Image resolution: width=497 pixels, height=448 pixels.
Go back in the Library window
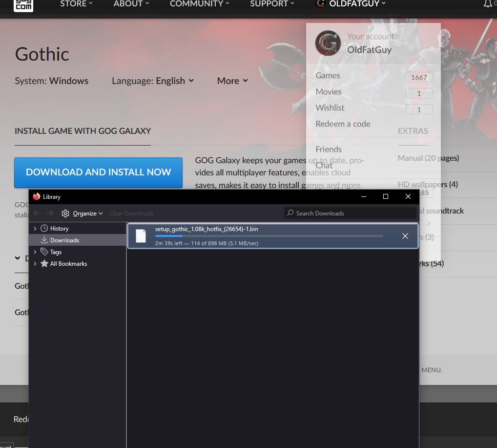point(37,213)
